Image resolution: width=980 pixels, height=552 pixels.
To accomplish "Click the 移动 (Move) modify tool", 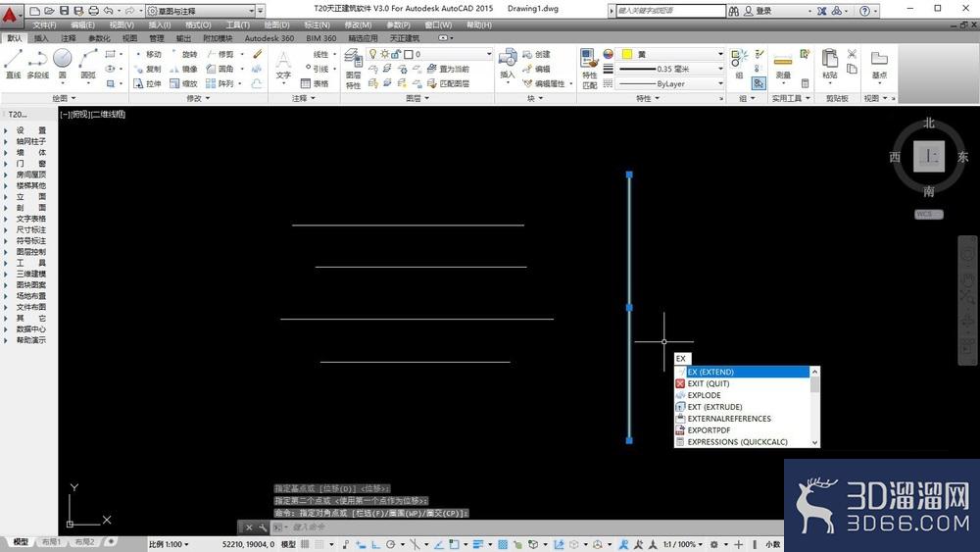I will click(x=149, y=54).
